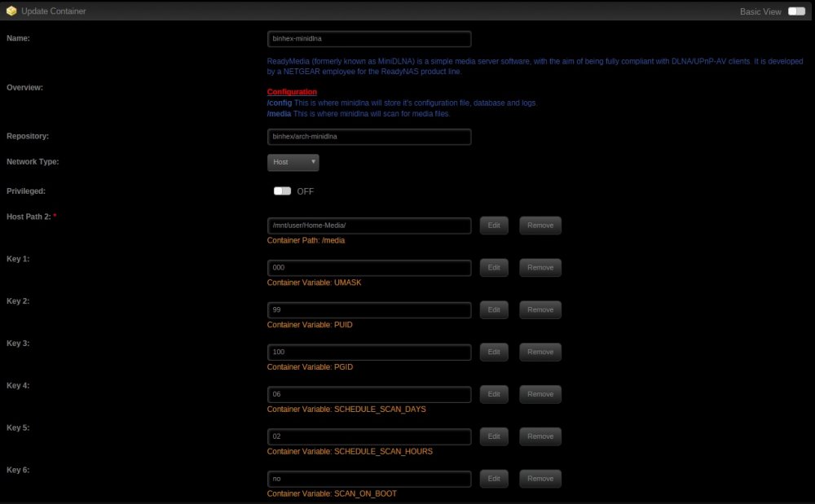Click the 'Key 1:' label
Screen dimensions: 815x504
click(18, 259)
